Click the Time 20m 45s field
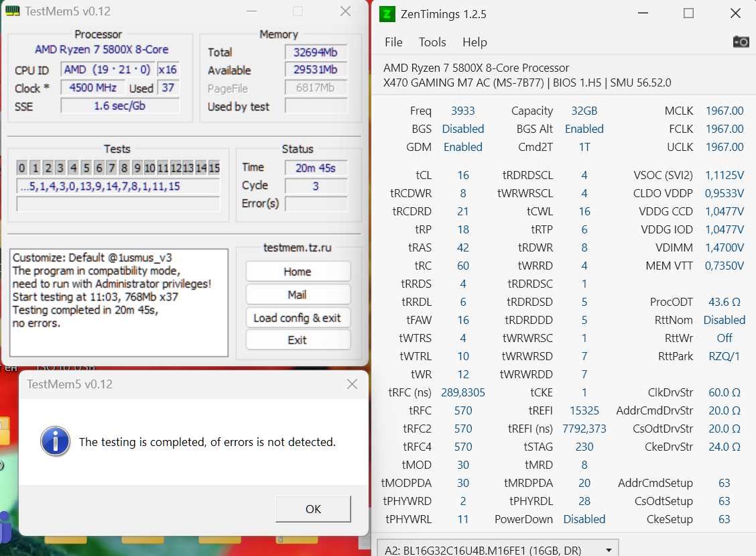The image size is (756, 556). (316, 168)
